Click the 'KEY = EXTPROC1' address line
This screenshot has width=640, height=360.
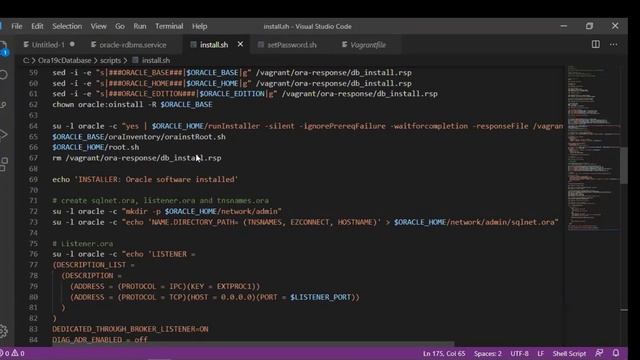tap(165, 287)
